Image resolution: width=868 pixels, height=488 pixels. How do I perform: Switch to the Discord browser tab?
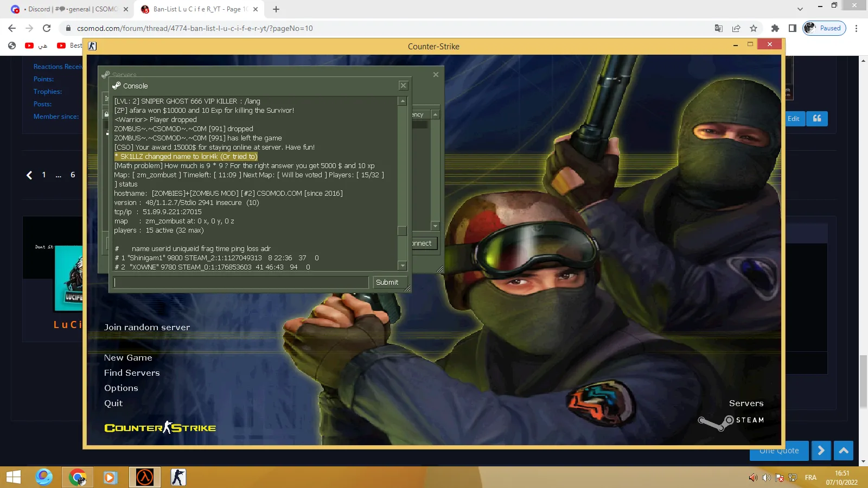point(71,9)
